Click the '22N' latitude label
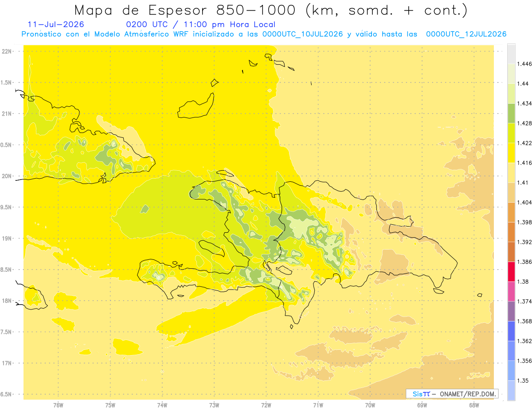The height and width of the screenshot is (411, 532). pyautogui.click(x=8, y=51)
